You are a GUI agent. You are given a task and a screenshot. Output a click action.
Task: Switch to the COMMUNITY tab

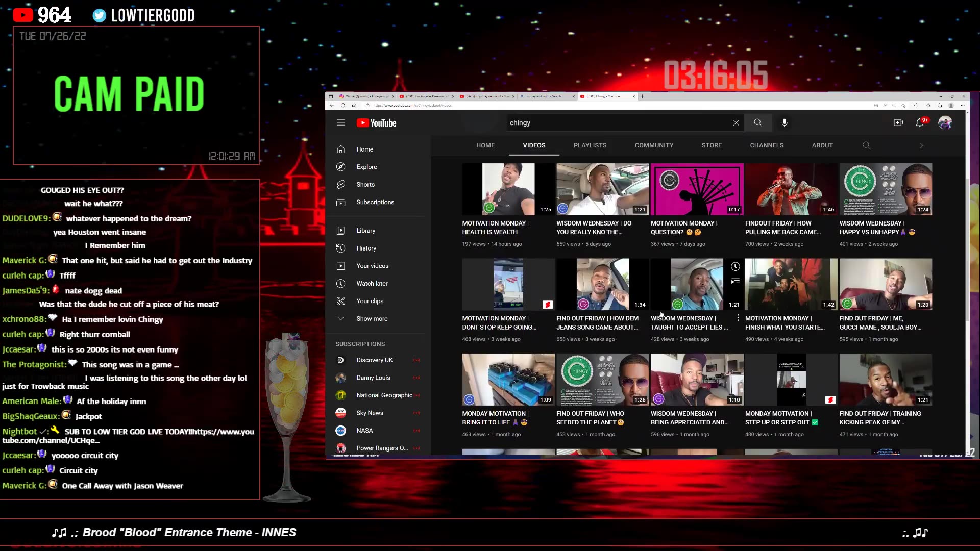tap(654, 145)
